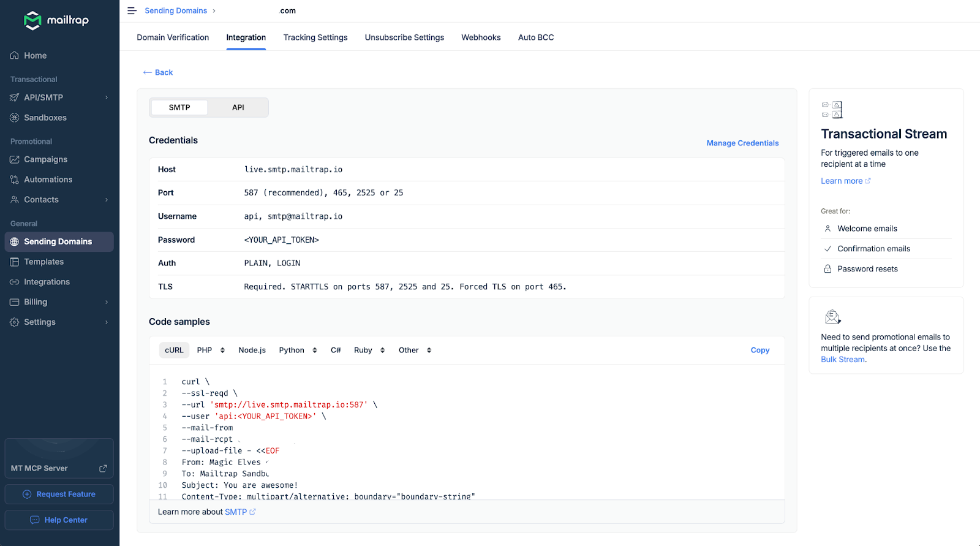Click the Username value api, smtp@mailtrap.io

(293, 216)
